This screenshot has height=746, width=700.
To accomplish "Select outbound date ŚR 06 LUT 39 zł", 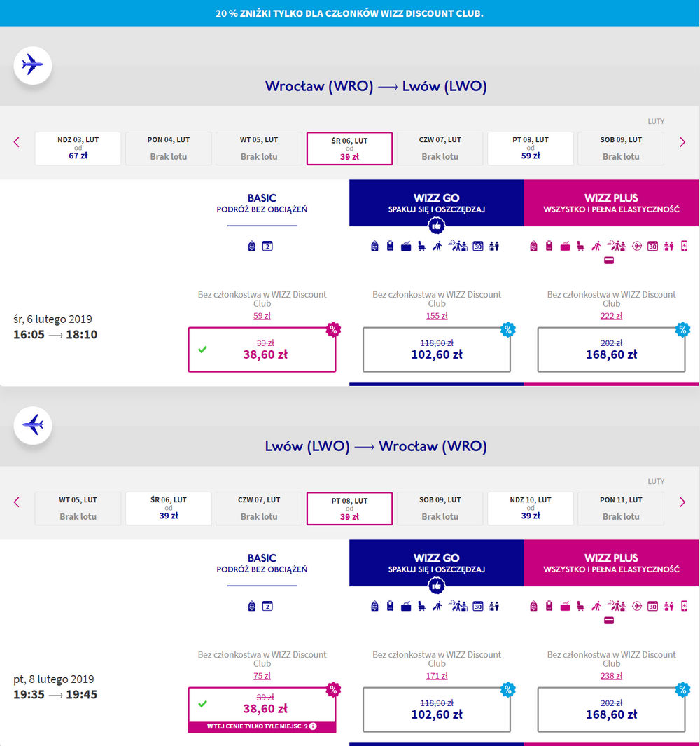I will (349, 148).
